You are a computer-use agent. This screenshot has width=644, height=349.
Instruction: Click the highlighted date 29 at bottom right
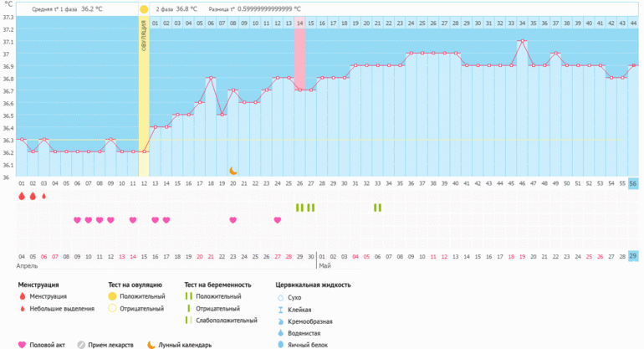coord(633,256)
